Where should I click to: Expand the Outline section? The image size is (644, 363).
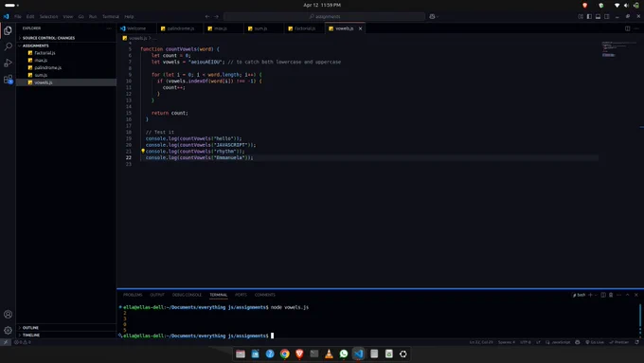(x=65, y=328)
